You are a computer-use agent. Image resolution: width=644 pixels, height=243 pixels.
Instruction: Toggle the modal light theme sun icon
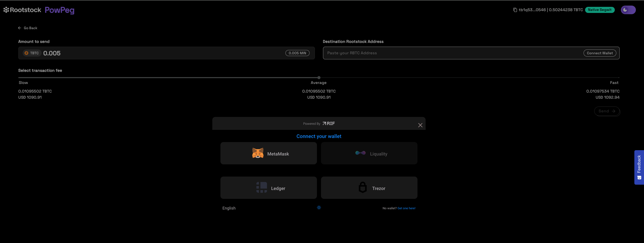319,207
